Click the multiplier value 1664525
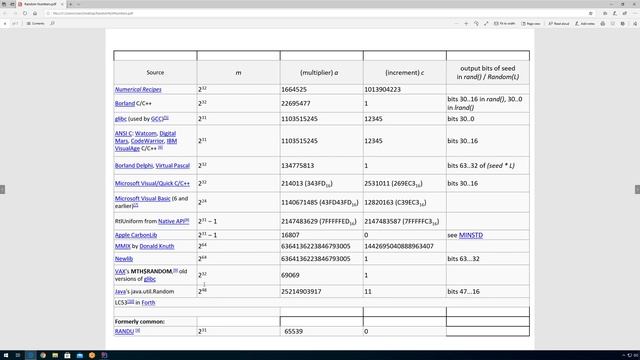This screenshot has height=360, width=640. tap(294, 89)
